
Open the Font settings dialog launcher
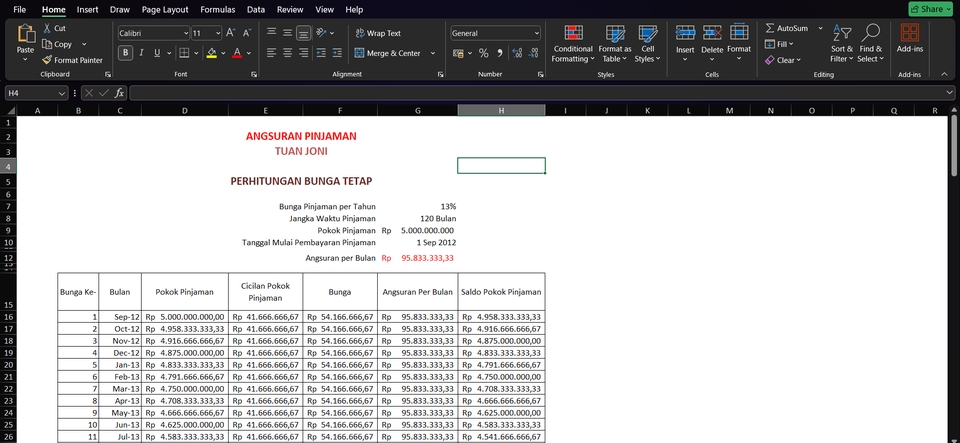[254, 74]
